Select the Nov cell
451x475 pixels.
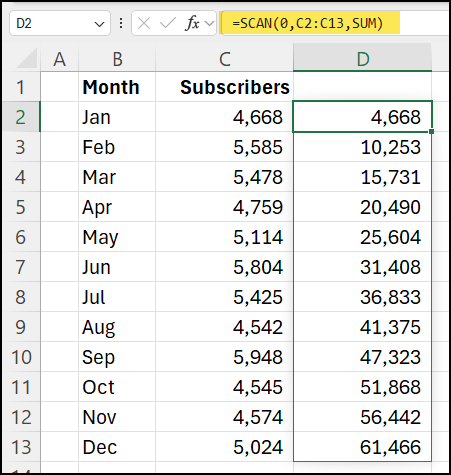coord(117,417)
